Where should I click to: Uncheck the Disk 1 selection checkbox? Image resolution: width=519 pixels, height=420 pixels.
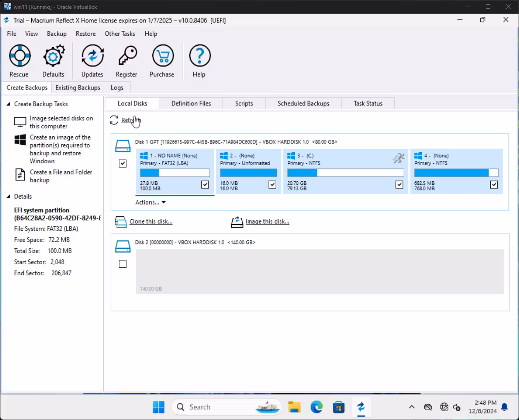tap(123, 163)
